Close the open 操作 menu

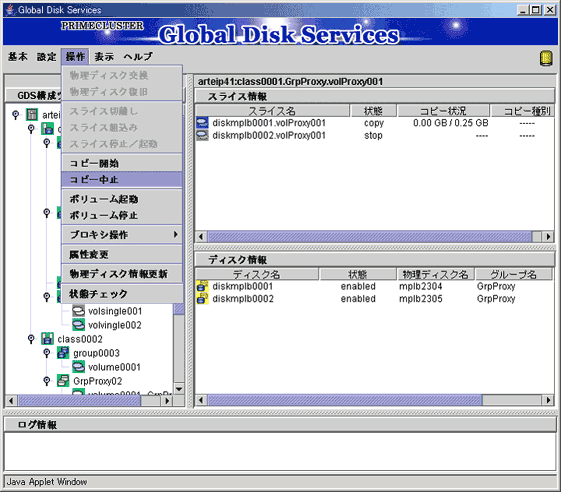point(75,57)
